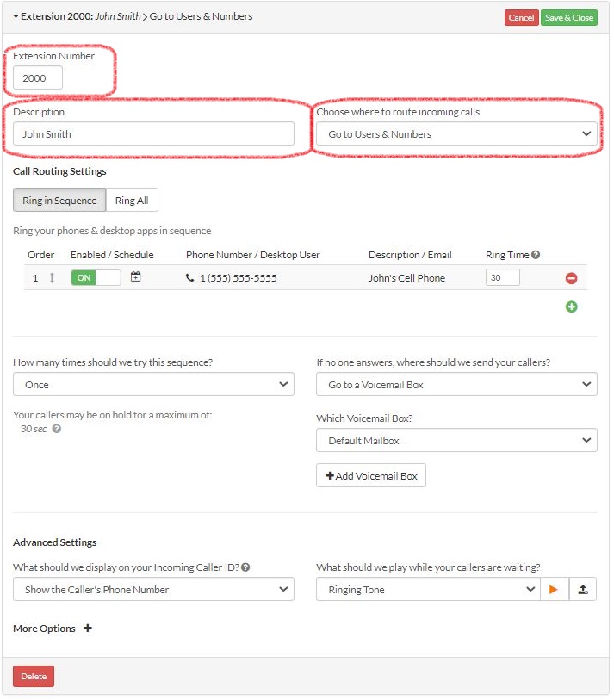The height and width of the screenshot is (700, 614).
Task: Click Add Voicemail Box
Action: (x=370, y=474)
